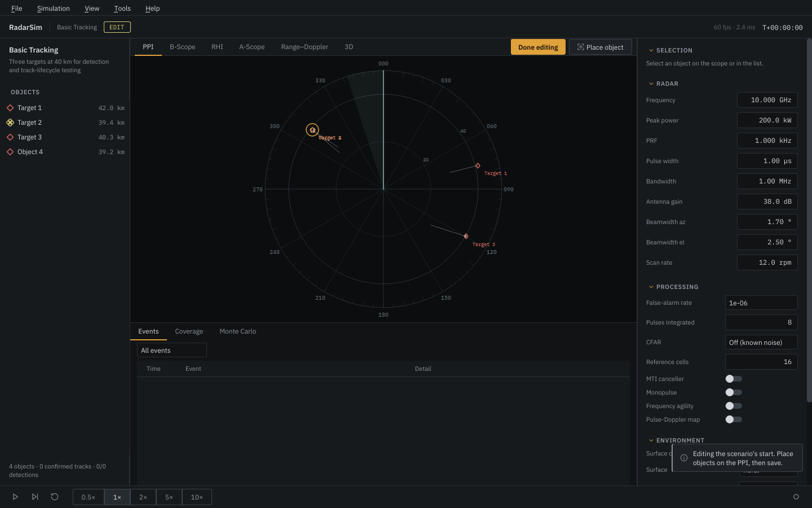Click the Target 1 diamond on the PPI scope
The height and width of the screenshot is (508, 812).
[x=478, y=166]
